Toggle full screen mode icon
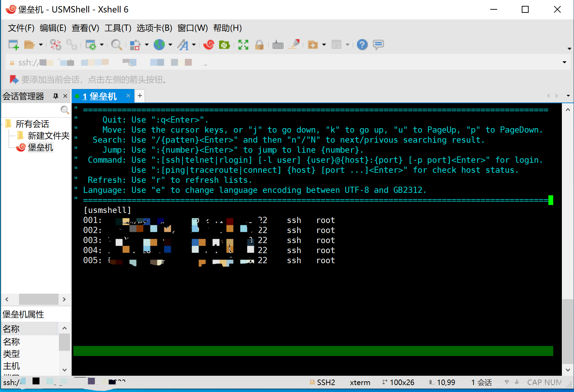 point(243,45)
